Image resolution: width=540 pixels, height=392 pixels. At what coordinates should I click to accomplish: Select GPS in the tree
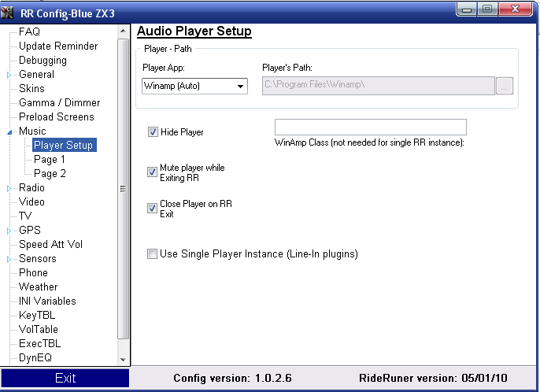coord(30,230)
